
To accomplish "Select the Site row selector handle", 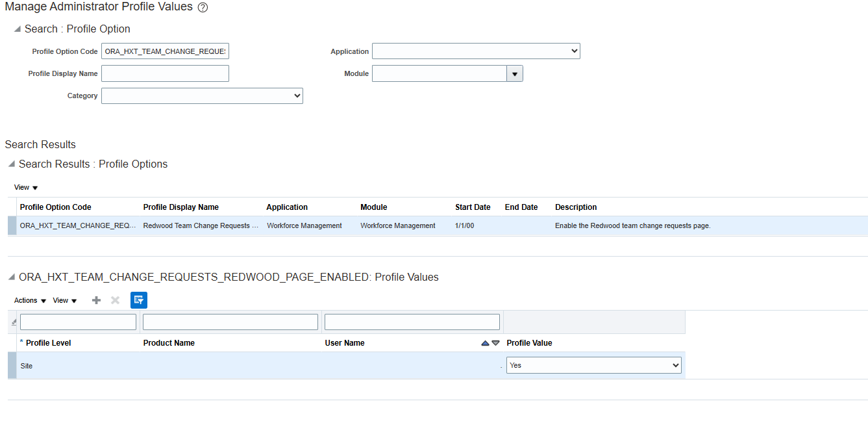I will click(x=12, y=365).
